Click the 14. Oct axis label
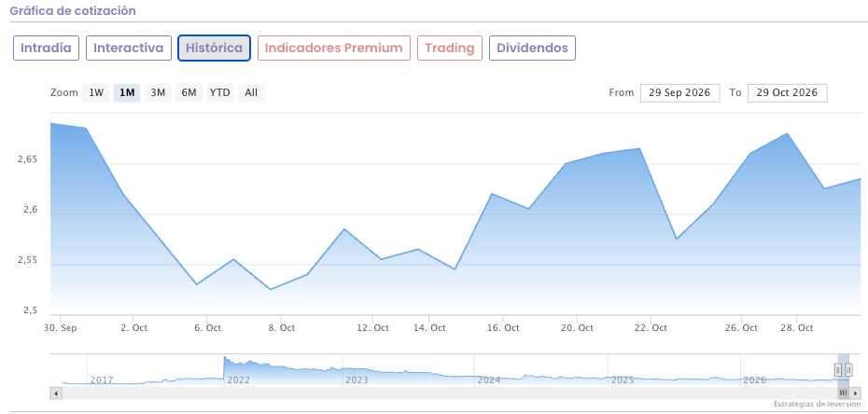This screenshot has height=414, width=868. [x=429, y=328]
